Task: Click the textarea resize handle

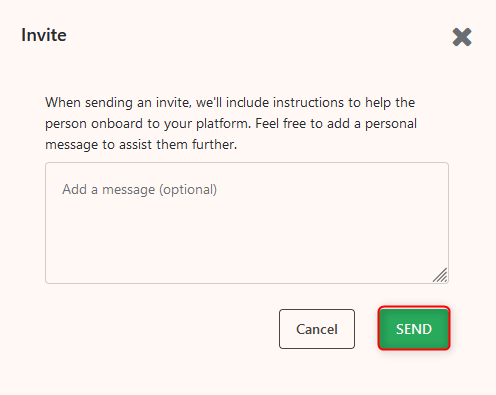Action: [440, 275]
